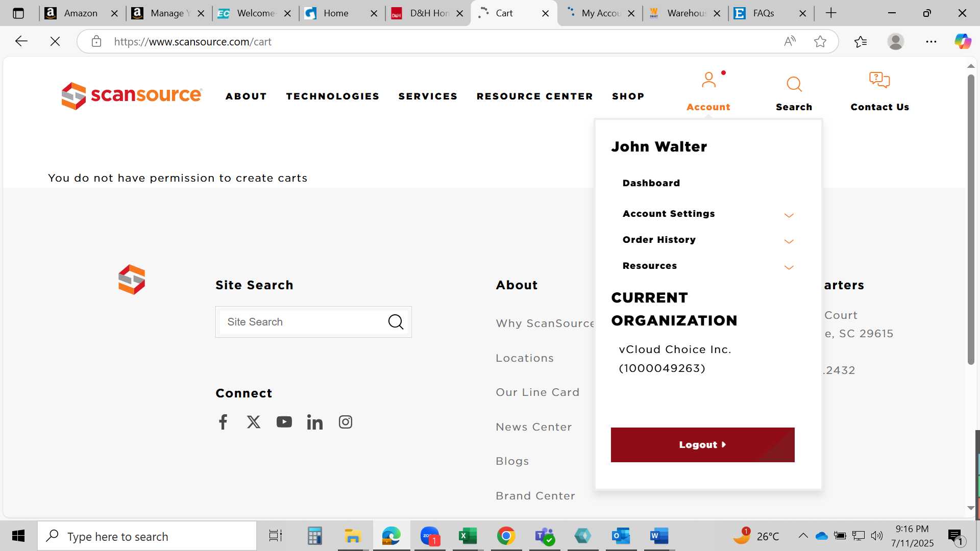Open the Windows Start menu
The width and height of the screenshot is (980, 551).
tap(18, 536)
